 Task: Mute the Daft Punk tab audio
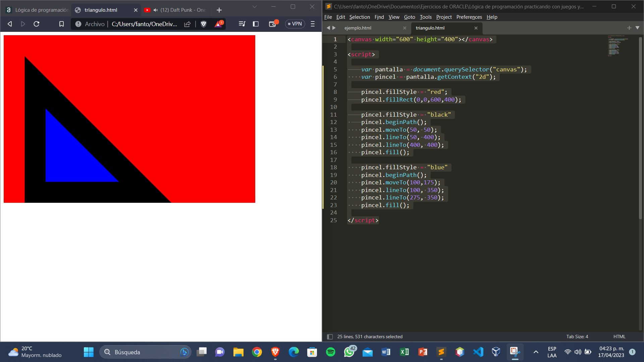pos(156,10)
